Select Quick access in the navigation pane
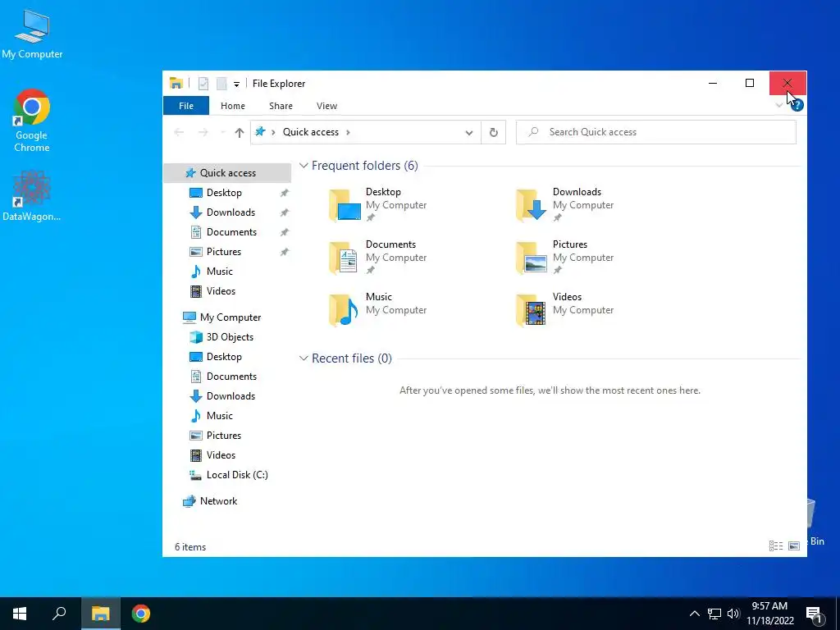This screenshot has height=630, width=840. tap(227, 172)
